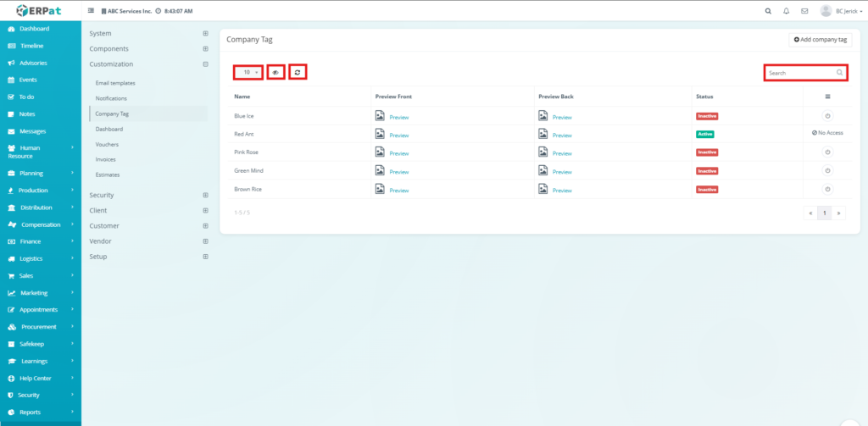Open the mail envelope icon in header
The height and width of the screenshot is (426, 868).
804,11
